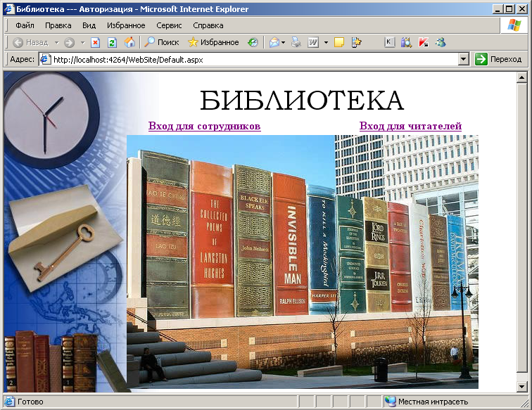Click the research binoculars icon
The height and width of the screenshot is (410, 532).
point(406,42)
